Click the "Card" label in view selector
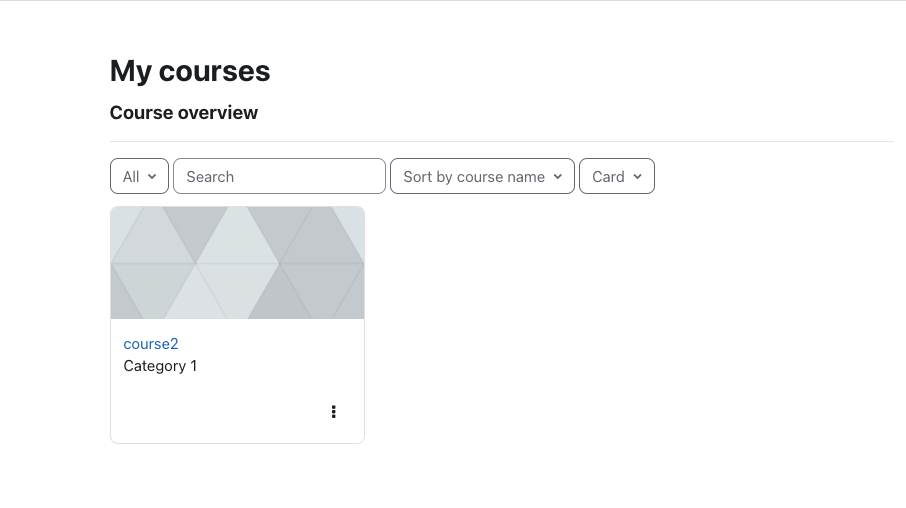The image size is (906, 508). tap(608, 176)
